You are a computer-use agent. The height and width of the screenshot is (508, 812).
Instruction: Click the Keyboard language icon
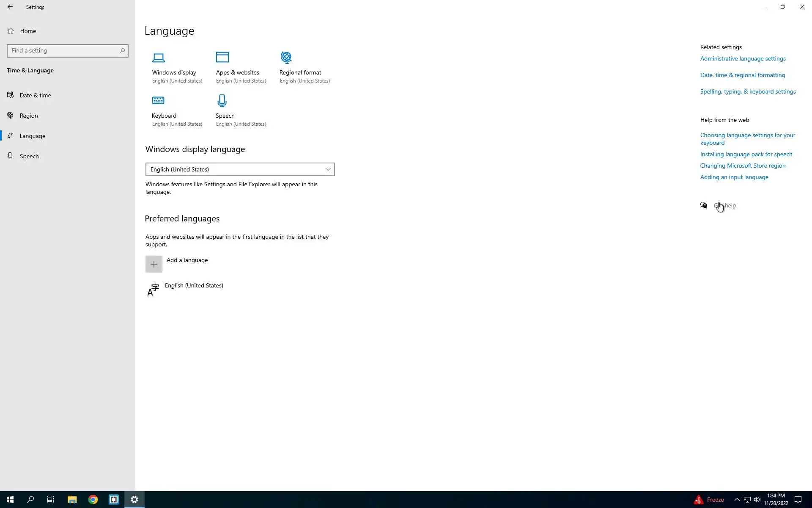point(158,101)
